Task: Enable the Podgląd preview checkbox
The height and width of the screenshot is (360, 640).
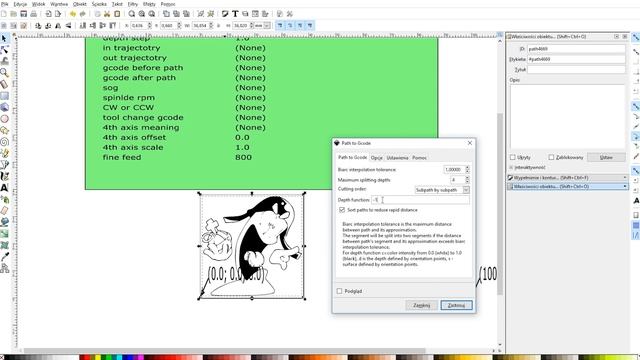Action: point(340,291)
